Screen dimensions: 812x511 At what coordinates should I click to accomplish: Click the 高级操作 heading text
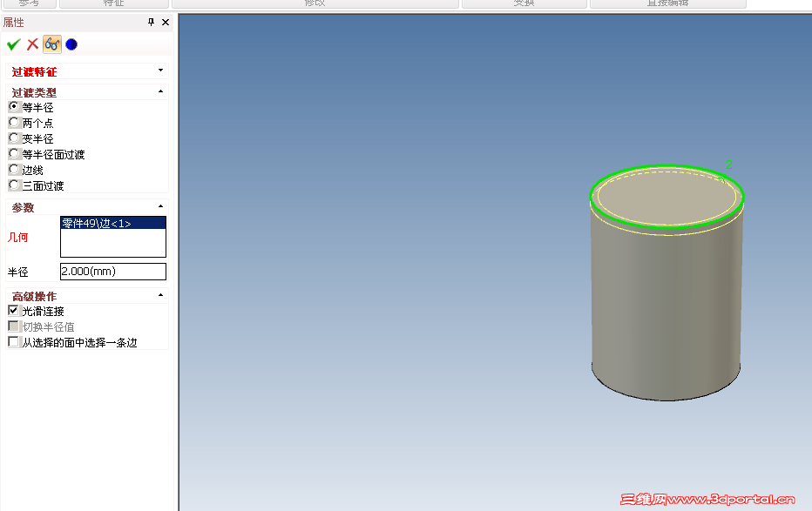point(34,297)
